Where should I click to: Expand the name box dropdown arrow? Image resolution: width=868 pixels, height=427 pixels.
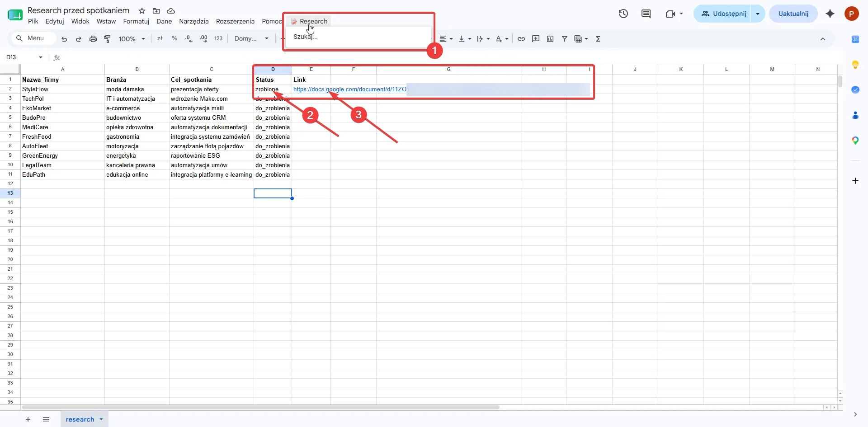pyautogui.click(x=41, y=57)
